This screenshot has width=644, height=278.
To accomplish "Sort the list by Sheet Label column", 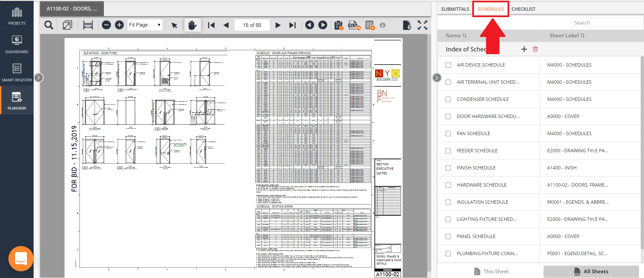I will pyautogui.click(x=567, y=36).
